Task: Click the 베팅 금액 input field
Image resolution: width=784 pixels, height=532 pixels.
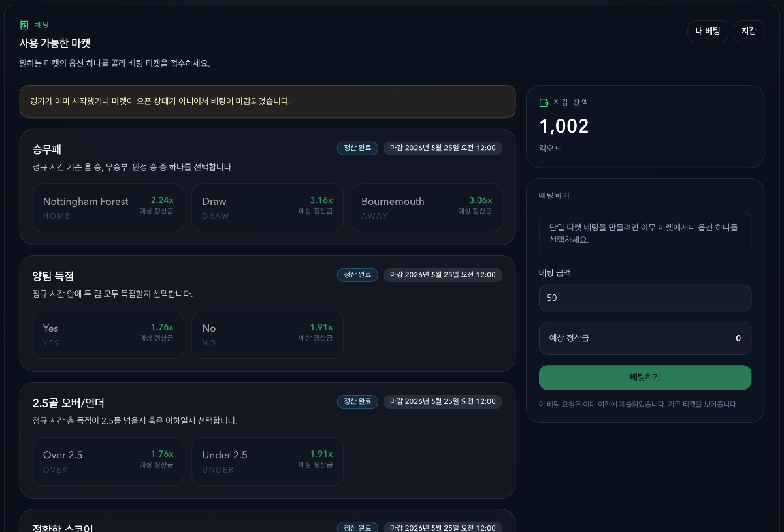Action: (x=645, y=298)
